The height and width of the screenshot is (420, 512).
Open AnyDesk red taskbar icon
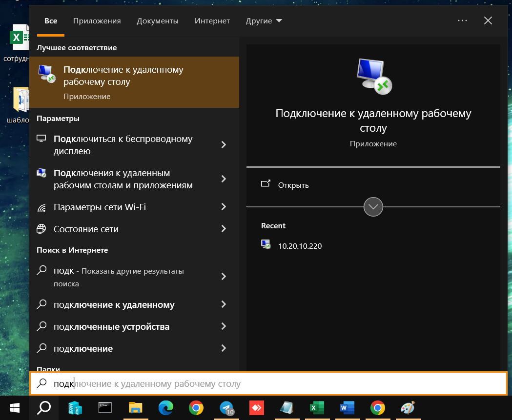point(256,408)
